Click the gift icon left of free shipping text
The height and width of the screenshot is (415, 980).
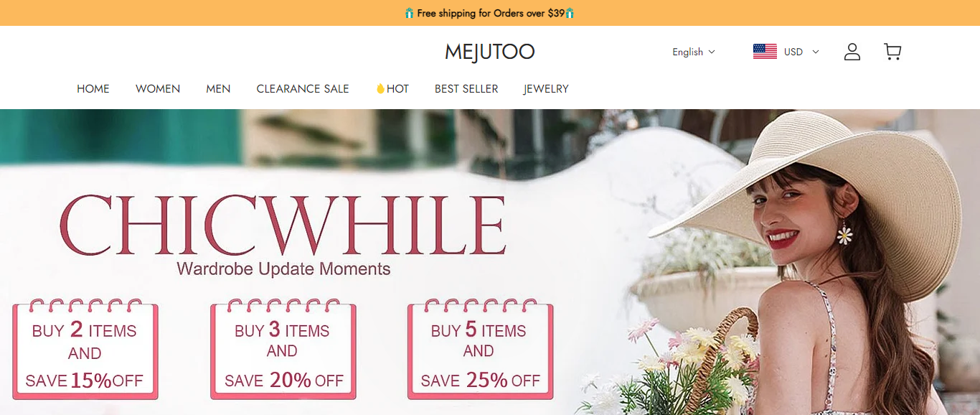click(409, 13)
